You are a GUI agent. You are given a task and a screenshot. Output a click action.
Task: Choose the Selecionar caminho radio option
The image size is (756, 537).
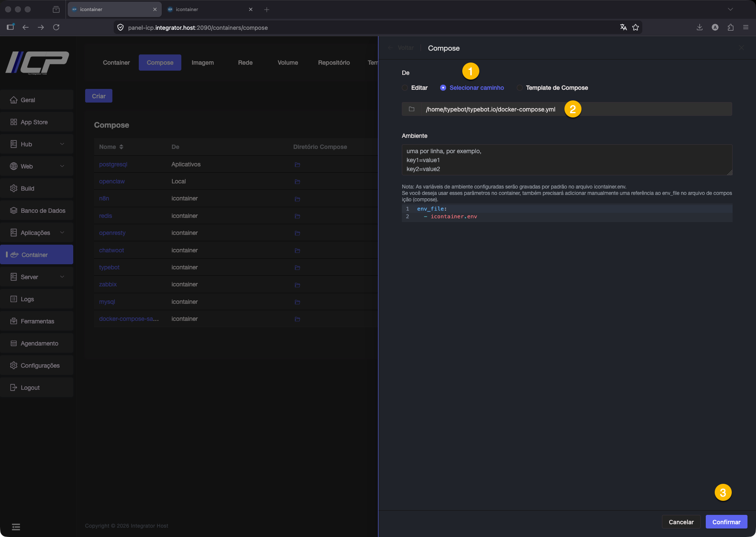pyautogui.click(x=443, y=88)
